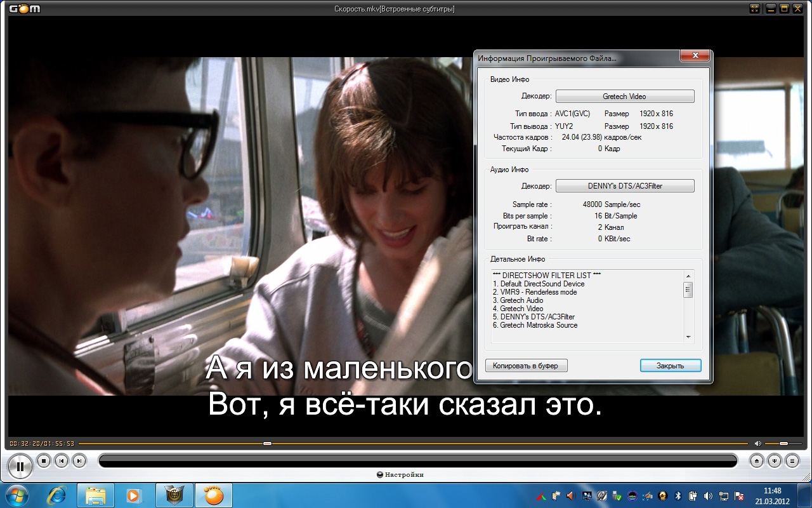
Task: Click the DENNY's DTS/AC3Filter decoder button
Action: 624,186
